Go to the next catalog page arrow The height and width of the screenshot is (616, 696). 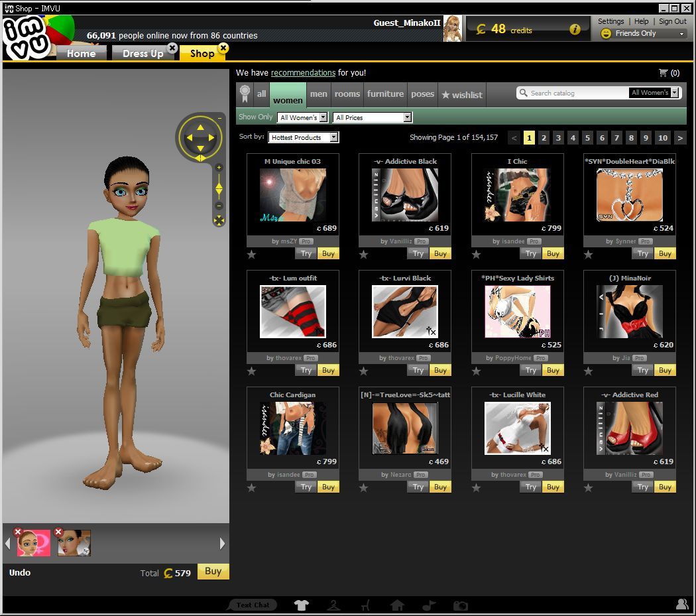pos(680,138)
